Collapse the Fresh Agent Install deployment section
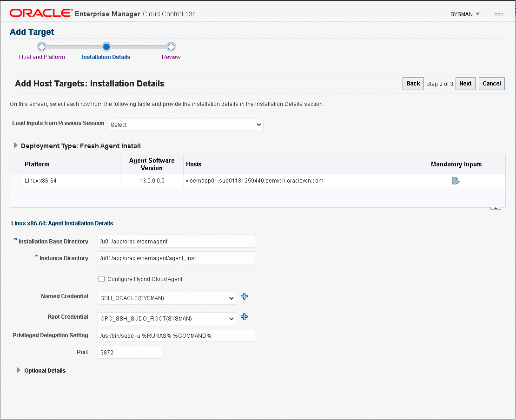Screen dimensions: 516x420 pyautogui.click(x=15, y=145)
